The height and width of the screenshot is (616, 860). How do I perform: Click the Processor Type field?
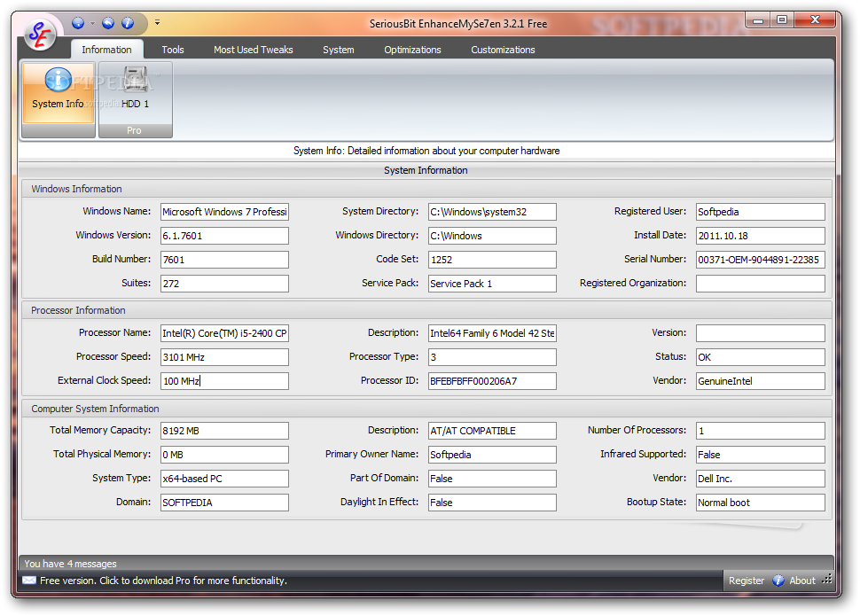(493, 357)
